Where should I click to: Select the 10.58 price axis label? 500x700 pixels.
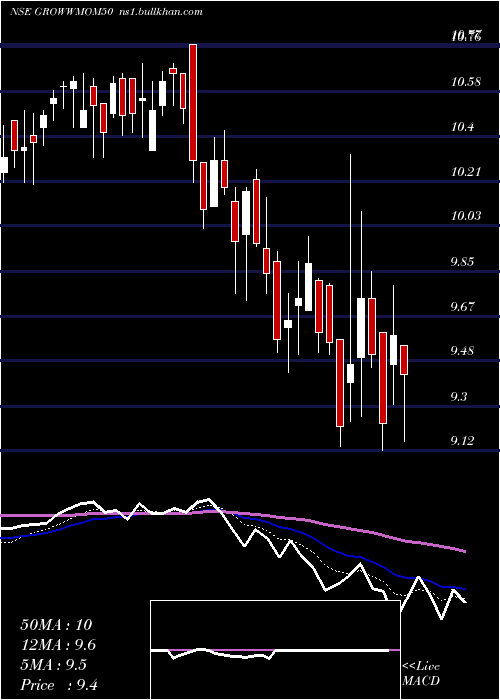point(466,82)
